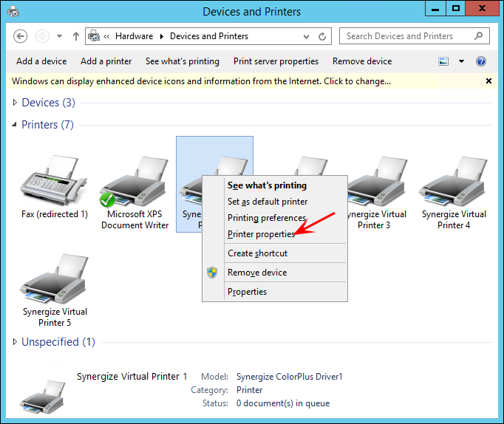The height and width of the screenshot is (424, 504).
Task: Open the recent locations dropdown arrow
Action: [x=59, y=36]
